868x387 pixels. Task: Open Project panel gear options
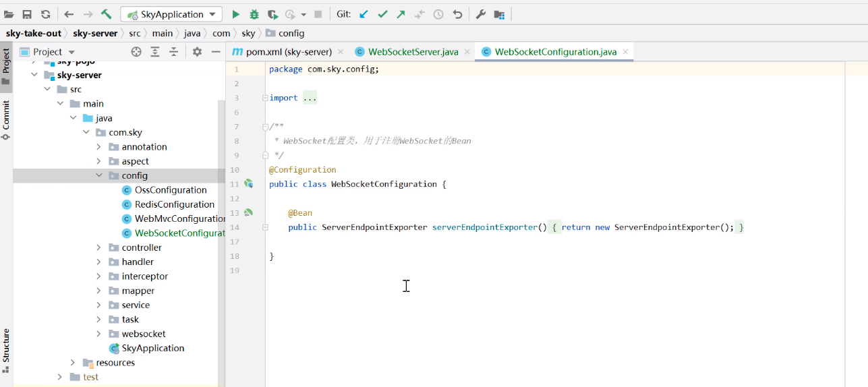(x=197, y=52)
